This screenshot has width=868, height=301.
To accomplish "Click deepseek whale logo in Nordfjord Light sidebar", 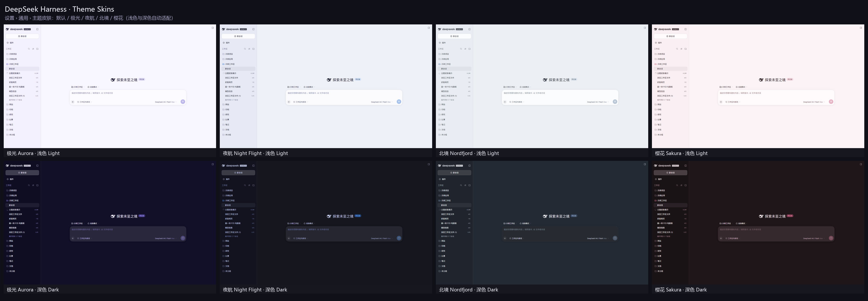I will point(439,29).
